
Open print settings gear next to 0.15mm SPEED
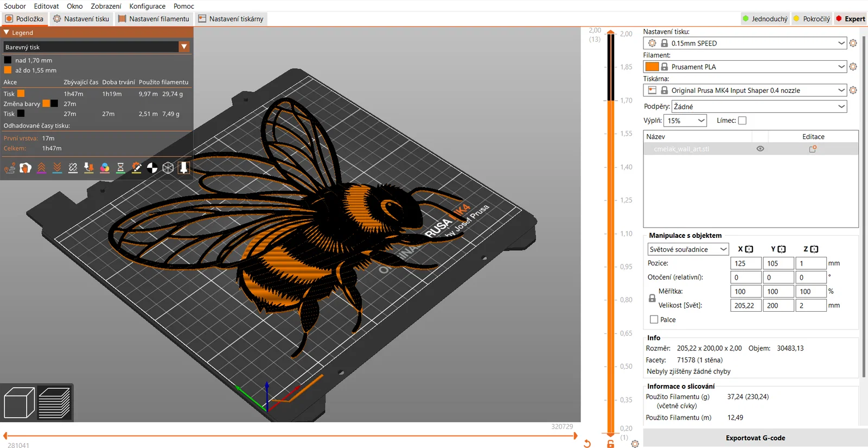pyautogui.click(x=853, y=43)
